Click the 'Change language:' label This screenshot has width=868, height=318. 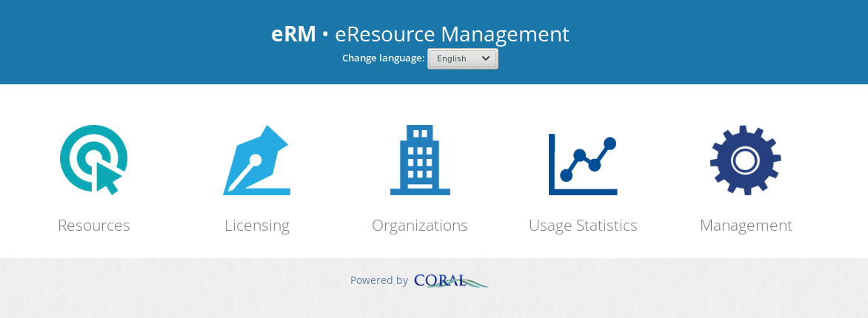coord(383,58)
